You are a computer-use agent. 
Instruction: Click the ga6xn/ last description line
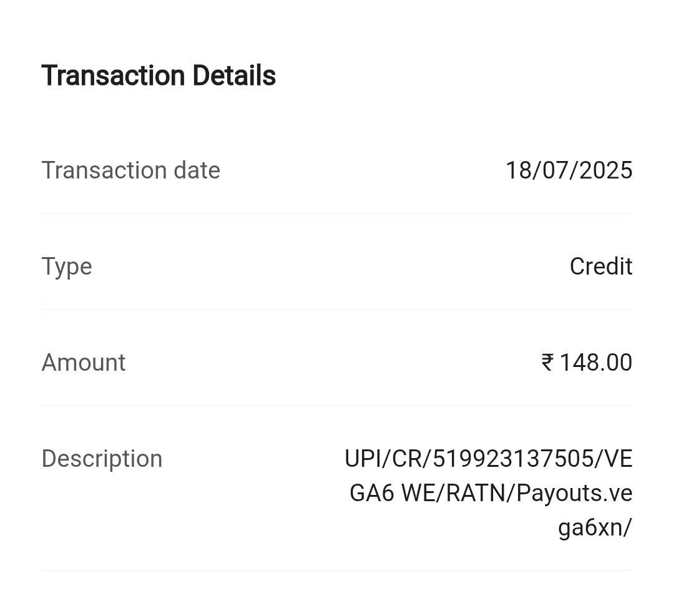pos(595,527)
